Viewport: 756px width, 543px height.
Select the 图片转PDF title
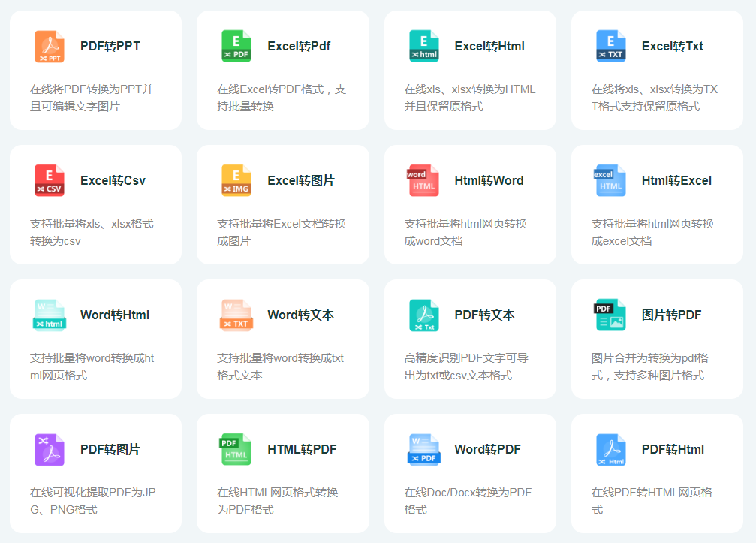[672, 315]
